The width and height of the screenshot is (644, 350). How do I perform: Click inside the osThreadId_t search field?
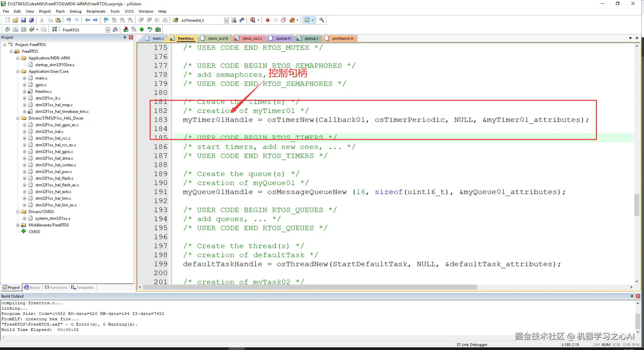click(x=202, y=20)
